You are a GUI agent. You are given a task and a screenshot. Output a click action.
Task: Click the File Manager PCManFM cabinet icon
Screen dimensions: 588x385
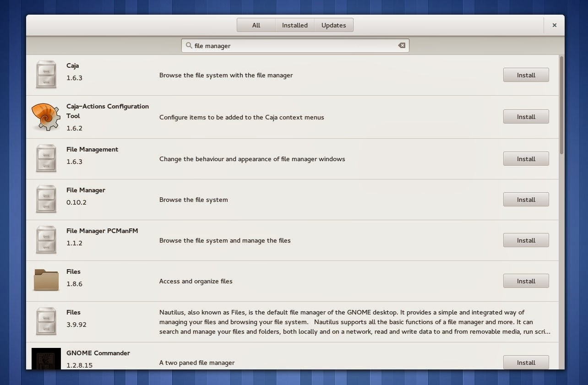pos(46,239)
